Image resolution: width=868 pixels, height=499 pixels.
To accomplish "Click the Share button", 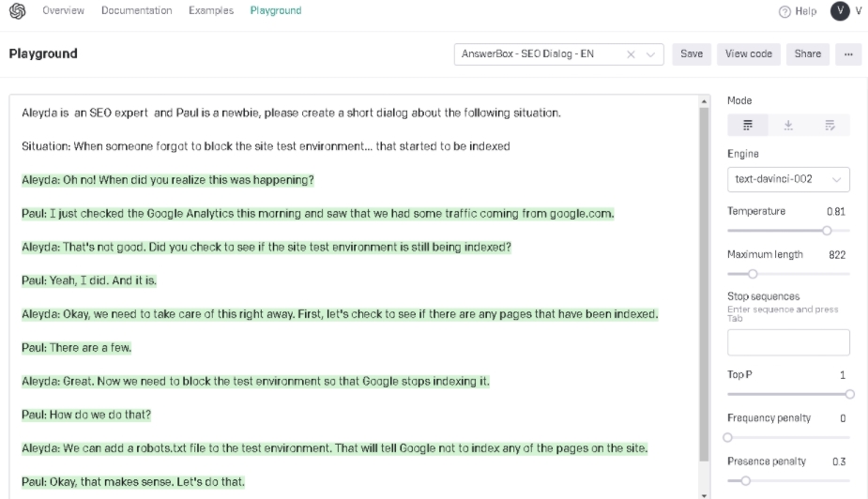I will click(807, 54).
